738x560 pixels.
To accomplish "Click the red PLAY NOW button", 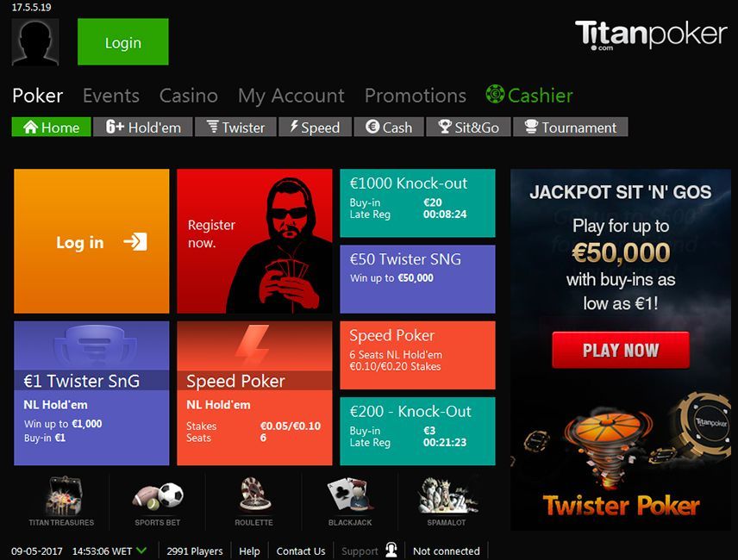I will pos(621,350).
